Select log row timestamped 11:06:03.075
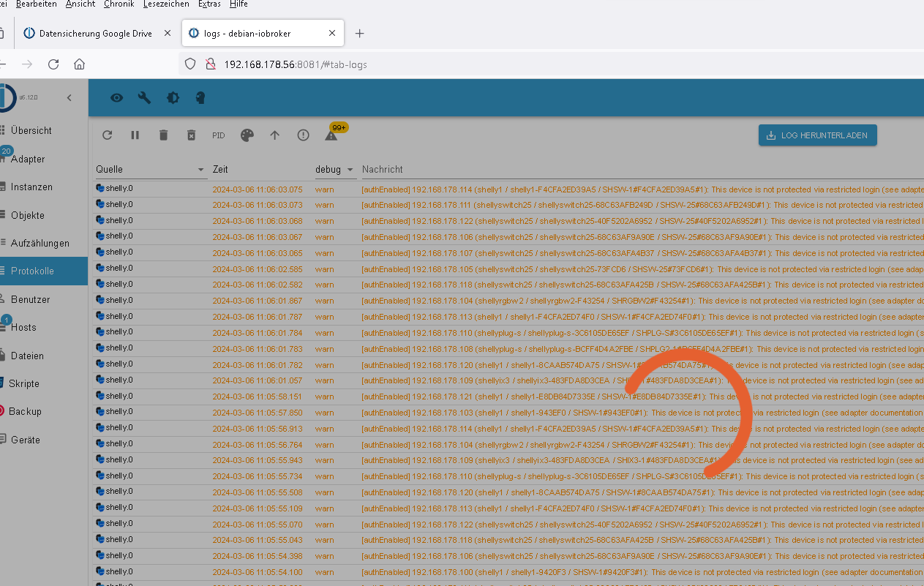924x586 pixels. (x=508, y=189)
